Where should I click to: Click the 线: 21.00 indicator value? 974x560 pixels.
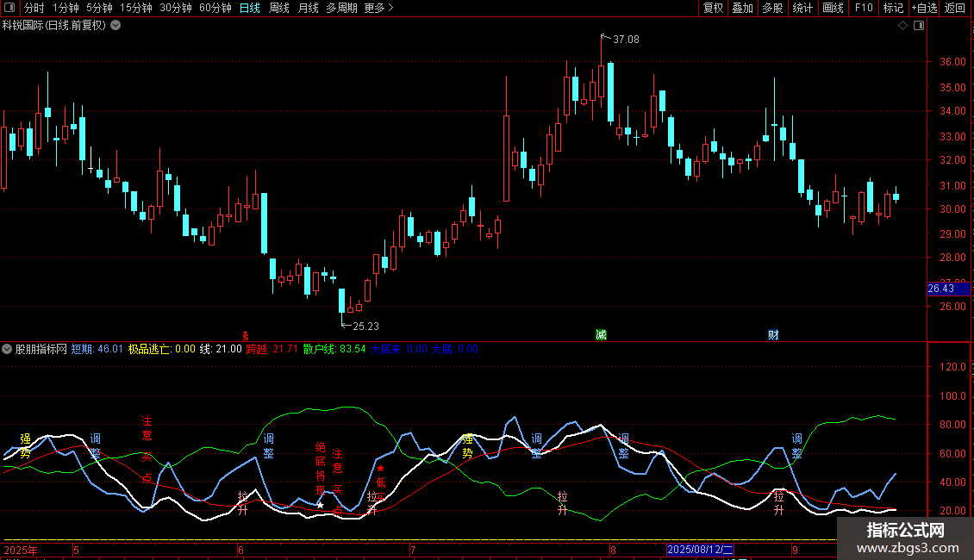221,349
